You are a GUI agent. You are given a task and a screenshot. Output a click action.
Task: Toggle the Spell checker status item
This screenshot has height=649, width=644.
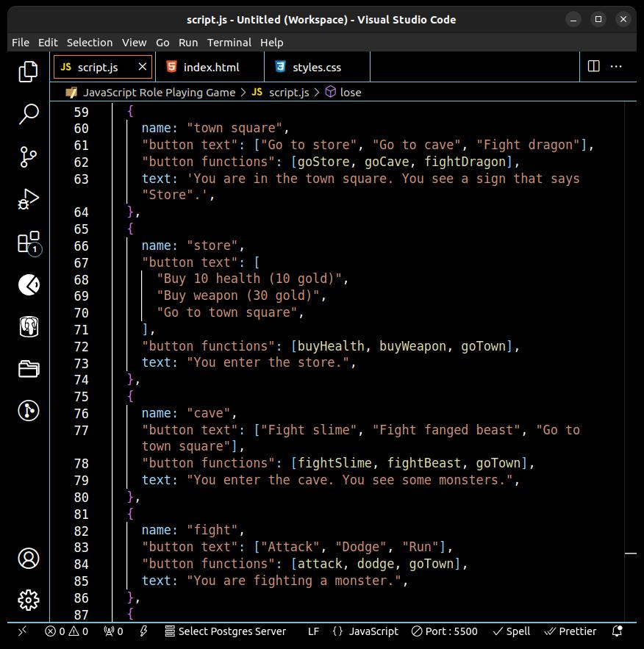(x=512, y=631)
